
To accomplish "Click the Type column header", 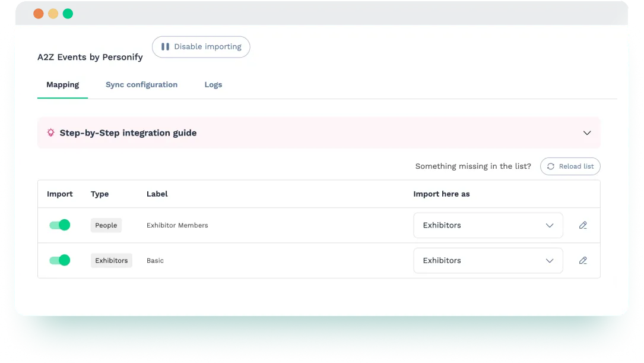I will click(x=99, y=194).
